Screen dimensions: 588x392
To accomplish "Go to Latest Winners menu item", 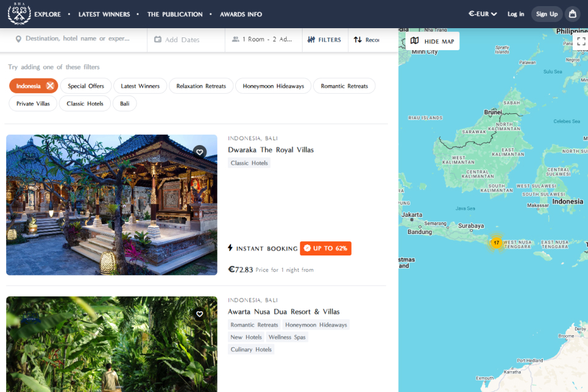I will point(104,14).
